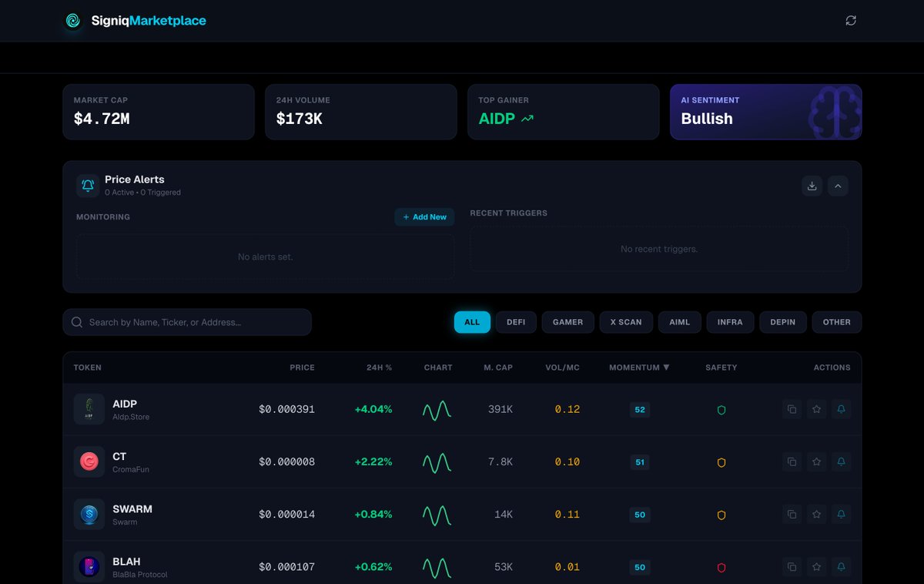924x584 pixels.
Task: Click the brain icon in AI Sentiment
Action: tap(835, 112)
